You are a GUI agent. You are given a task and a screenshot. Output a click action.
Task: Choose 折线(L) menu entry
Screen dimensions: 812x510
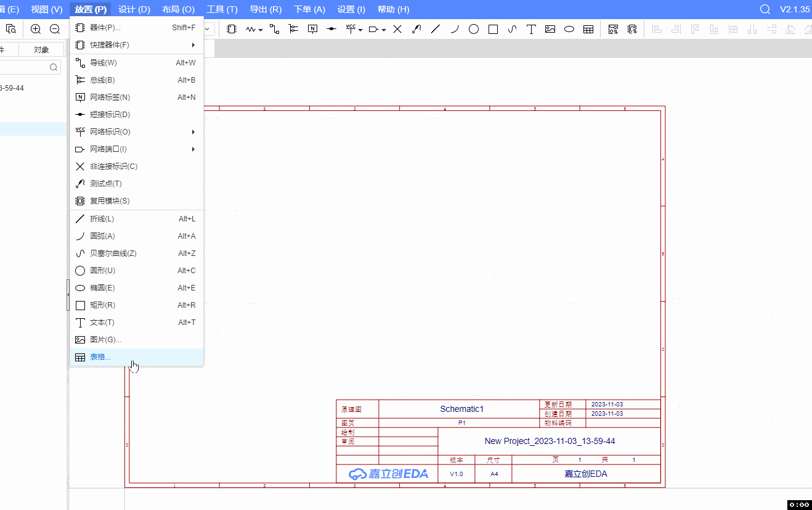(137, 219)
